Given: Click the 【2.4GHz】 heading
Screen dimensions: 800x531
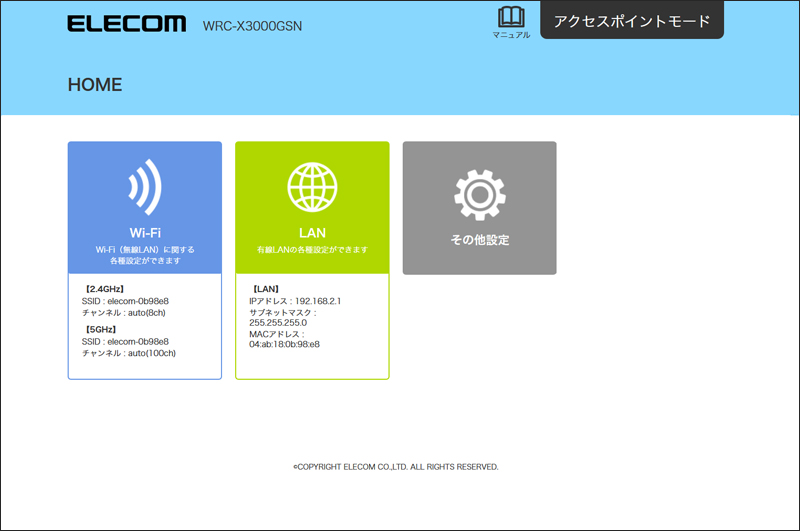Looking at the screenshot, I should [x=105, y=289].
